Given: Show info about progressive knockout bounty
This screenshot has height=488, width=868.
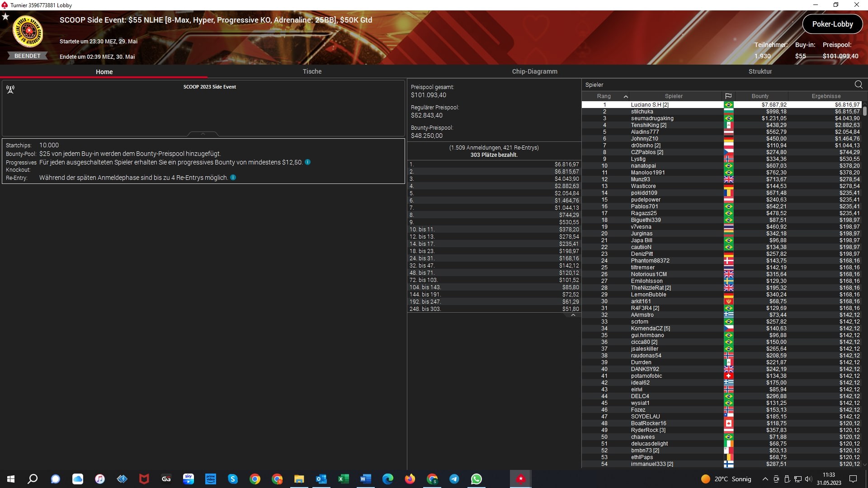Looking at the screenshot, I should pos(307,162).
